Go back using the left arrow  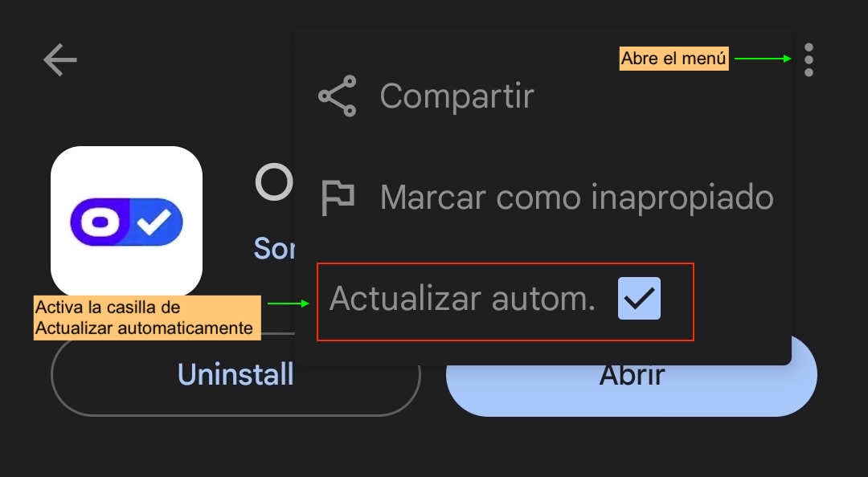pyautogui.click(x=60, y=59)
